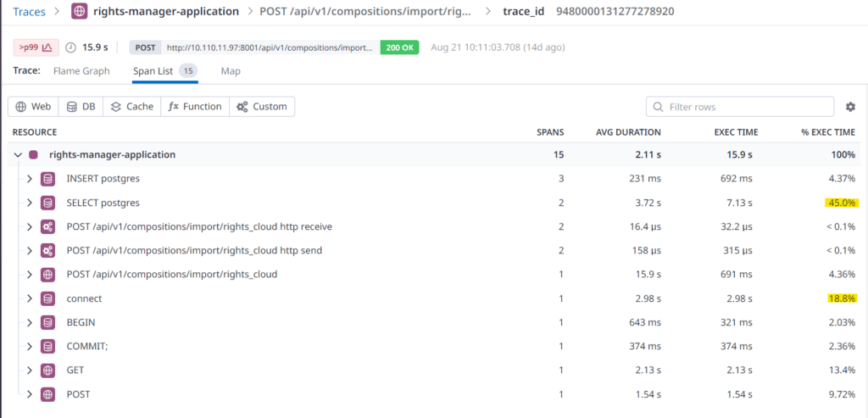This screenshot has height=418, width=868.
Task: Toggle the Web span type filter
Action: (x=34, y=107)
